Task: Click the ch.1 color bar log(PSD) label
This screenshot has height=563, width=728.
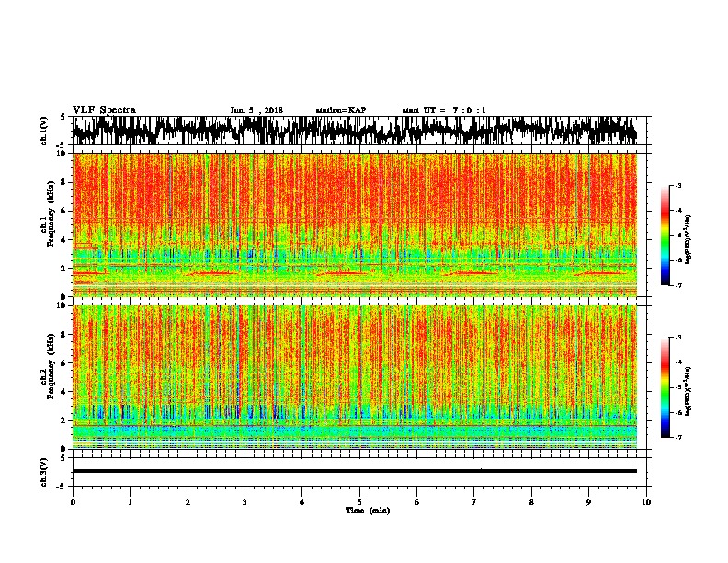Action: tap(688, 240)
